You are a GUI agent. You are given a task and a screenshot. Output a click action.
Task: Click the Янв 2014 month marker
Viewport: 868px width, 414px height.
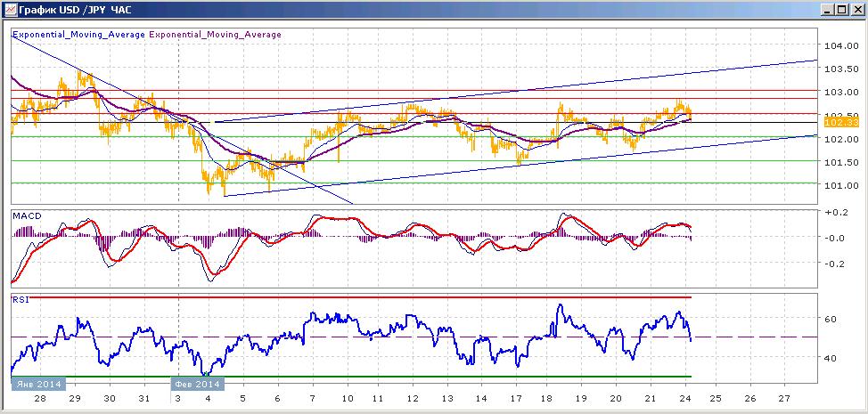38,384
